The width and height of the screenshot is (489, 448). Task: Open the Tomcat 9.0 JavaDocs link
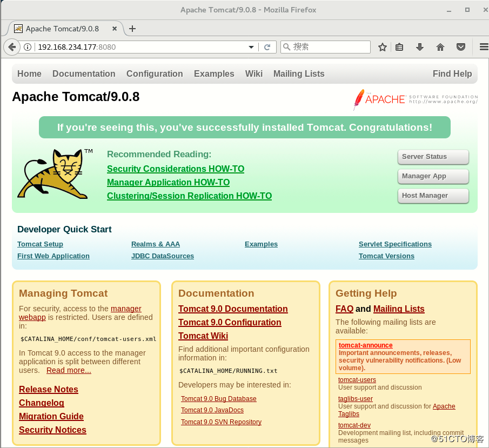click(x=212, y=410)
